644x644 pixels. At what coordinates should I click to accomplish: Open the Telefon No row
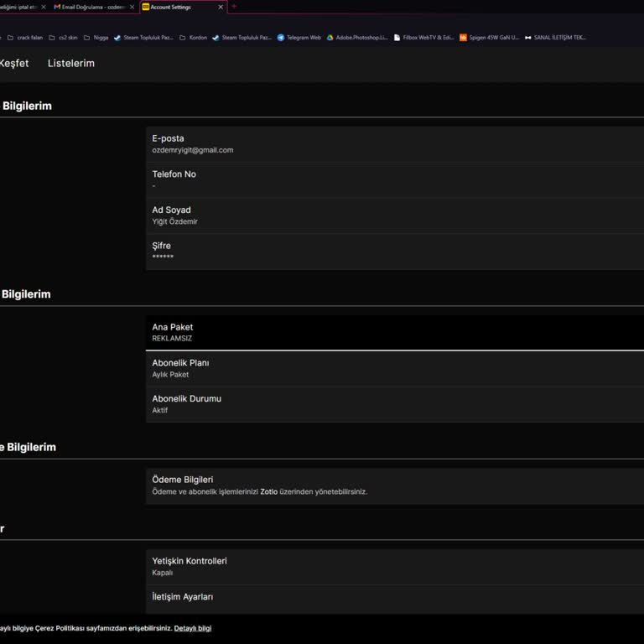click(x=395, y=180)
